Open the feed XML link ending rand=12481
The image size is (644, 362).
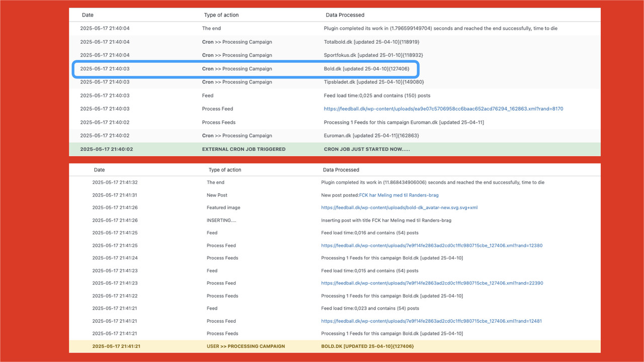coord(432,321)
